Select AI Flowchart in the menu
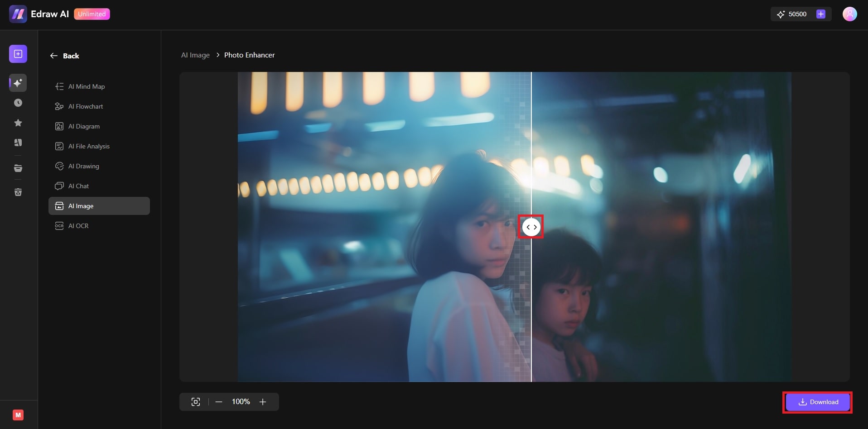This screenshot has width=868, height=429. point(99,106)
